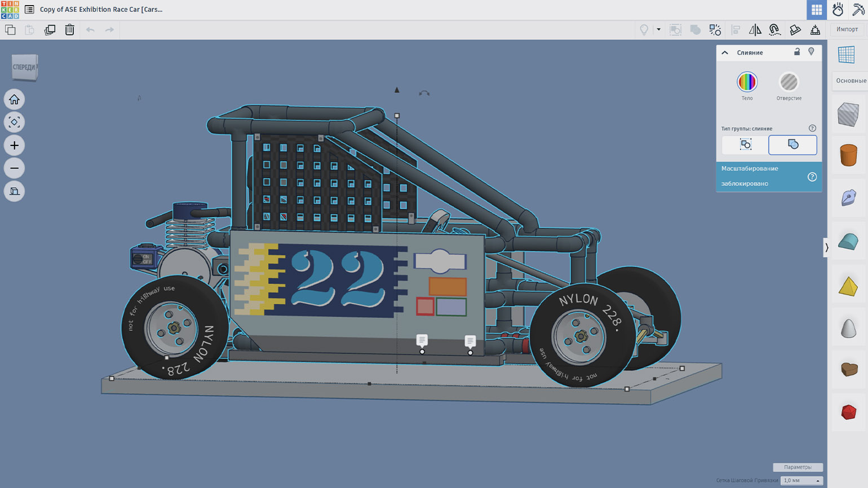Open the design list menu icon
The image size is (868, 488).
[x=29, y=10]
